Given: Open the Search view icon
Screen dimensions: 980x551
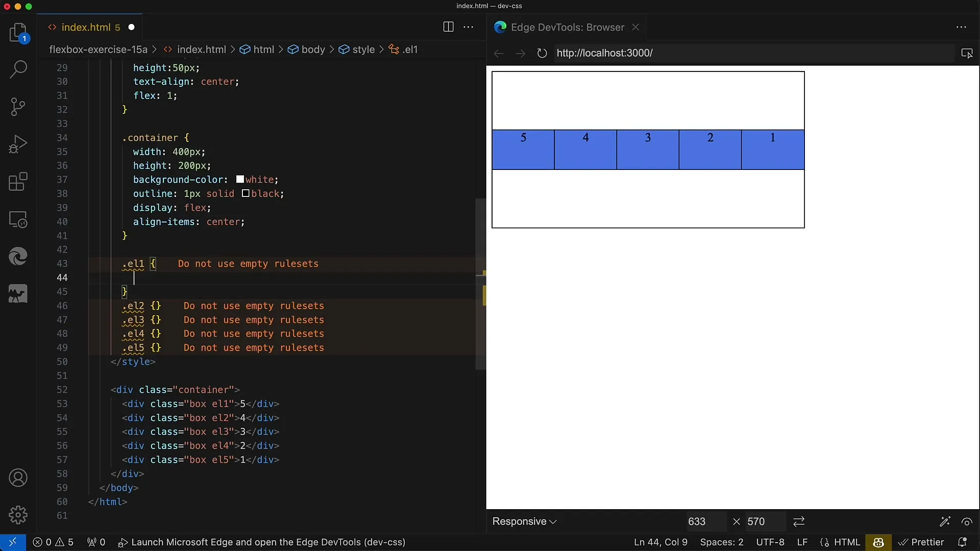Looking at the screenshot, I should tap(18, 69).
